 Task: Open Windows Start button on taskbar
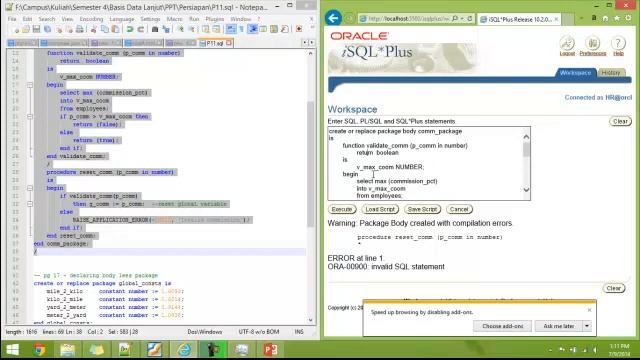pyautogui.click(x=13, y=350)
